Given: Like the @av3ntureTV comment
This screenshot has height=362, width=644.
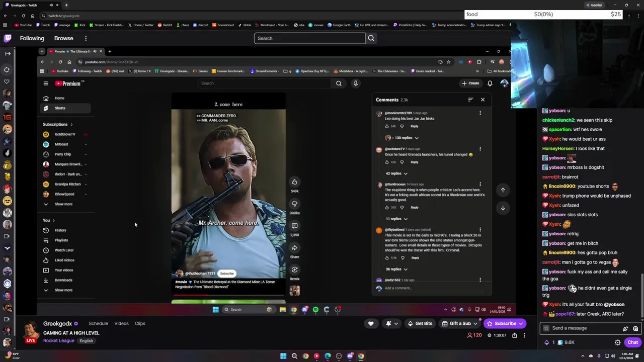Looking at the screenshot, I should point(387,162).
